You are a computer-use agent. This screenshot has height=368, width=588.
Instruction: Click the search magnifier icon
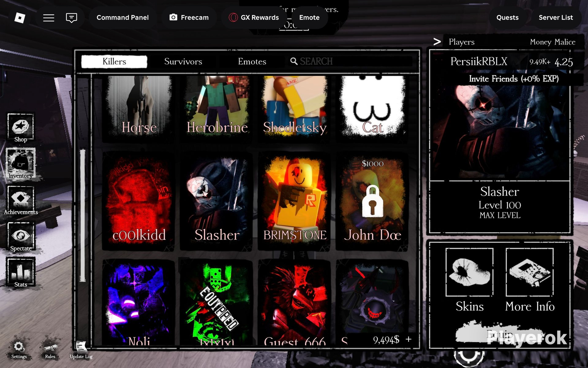[294, 61]
